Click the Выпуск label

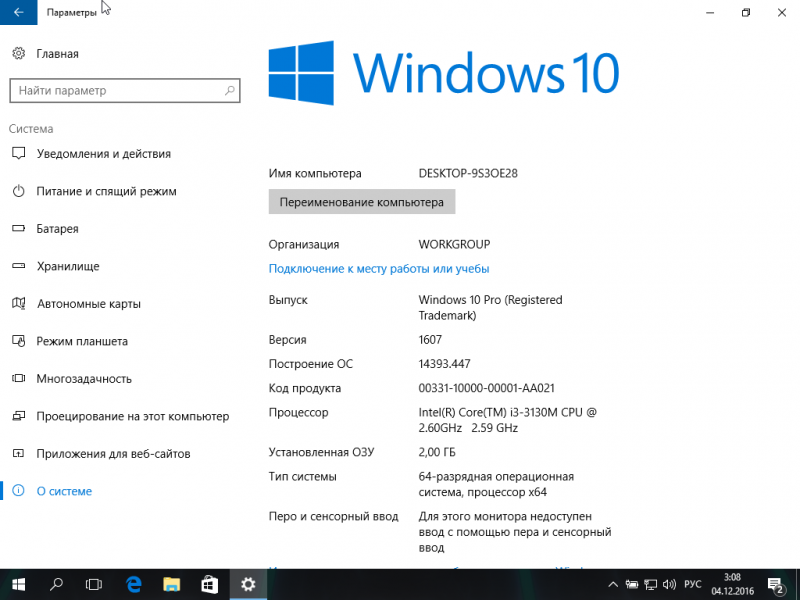(x=288, y=300)
